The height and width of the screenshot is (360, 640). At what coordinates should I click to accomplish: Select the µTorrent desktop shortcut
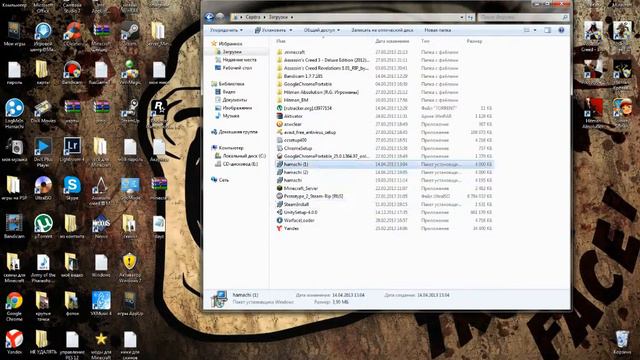pos(43,227)
